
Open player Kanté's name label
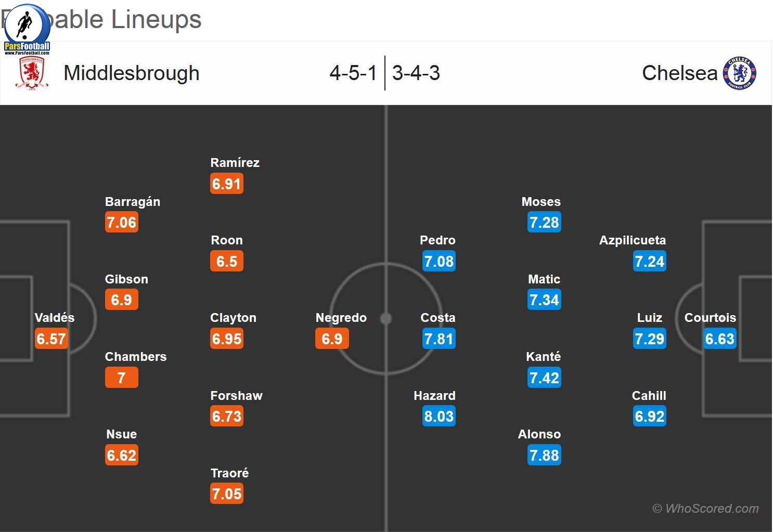click(544, 357)
